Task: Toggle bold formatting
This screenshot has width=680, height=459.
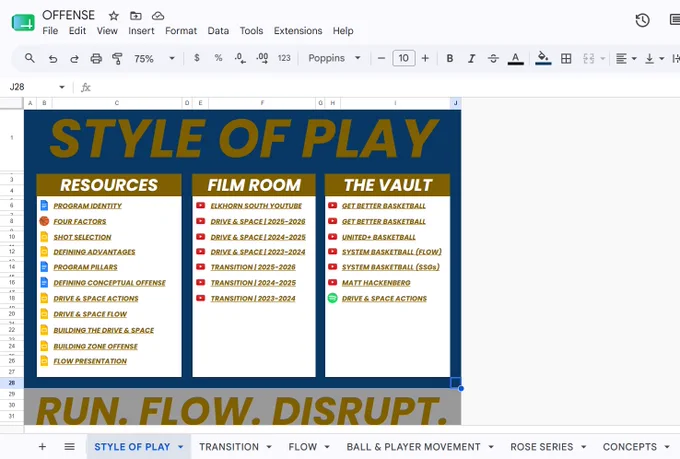Action: click(x=450, y=58)
